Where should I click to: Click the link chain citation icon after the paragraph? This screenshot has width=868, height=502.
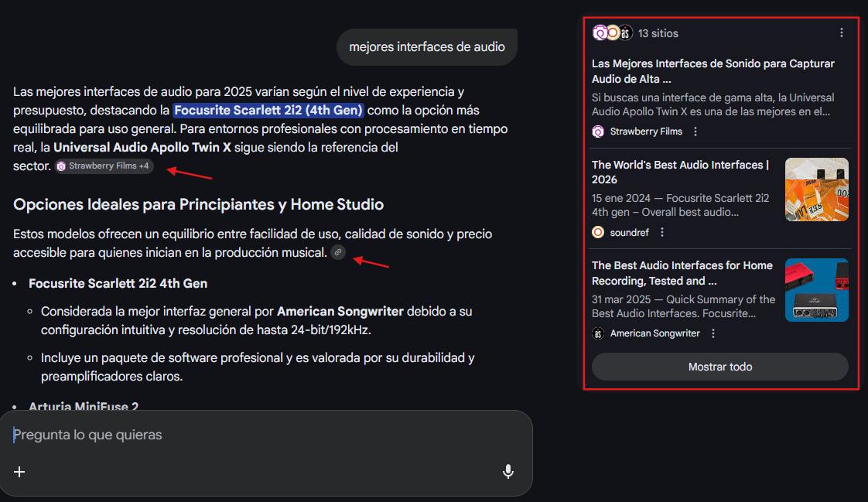337,253
